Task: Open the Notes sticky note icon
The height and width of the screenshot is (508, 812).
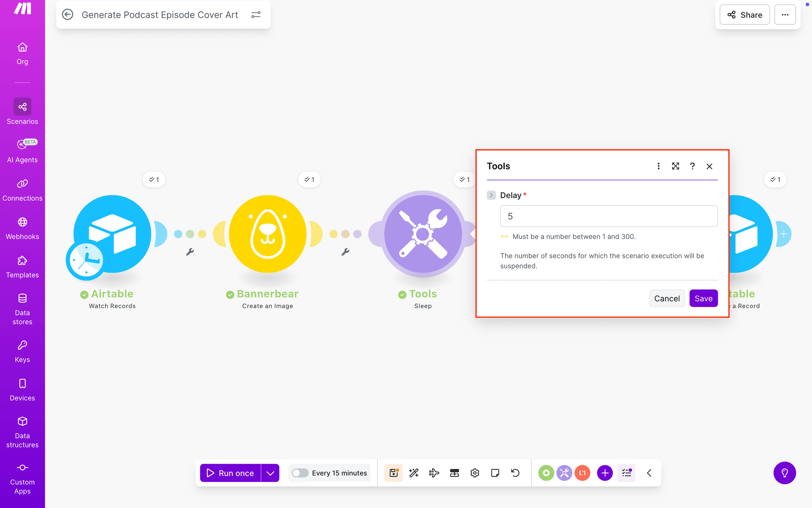Action: (495, 473)
